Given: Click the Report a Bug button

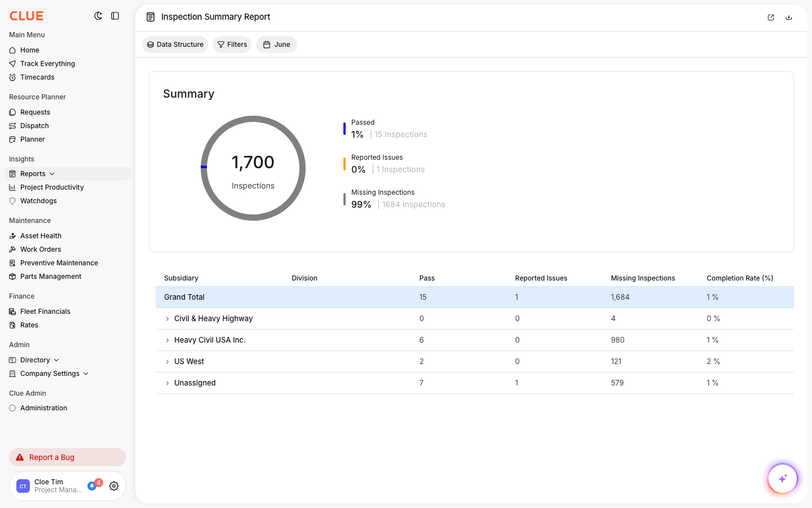Looking at the screenshot, I should (68, 457).
